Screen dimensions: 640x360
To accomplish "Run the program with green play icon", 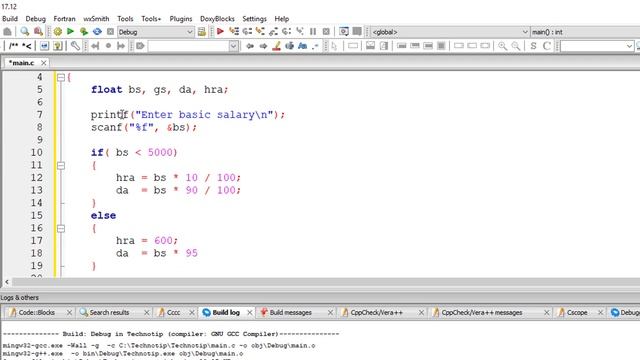I will click(x=70, y=31).
